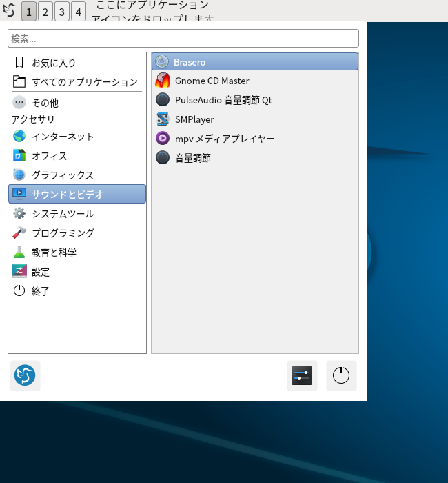This screenshot has width=448, height=483.
Task: Open Gnome CD Master application
Action: click(255, 81)
